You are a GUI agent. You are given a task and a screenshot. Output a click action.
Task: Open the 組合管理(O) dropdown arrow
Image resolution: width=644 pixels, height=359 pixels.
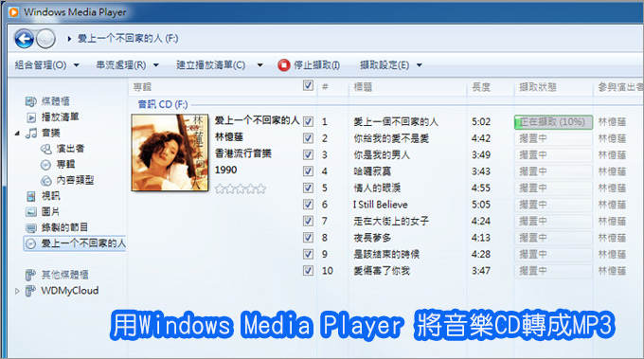pyautogui.click(x=77, y=65)
